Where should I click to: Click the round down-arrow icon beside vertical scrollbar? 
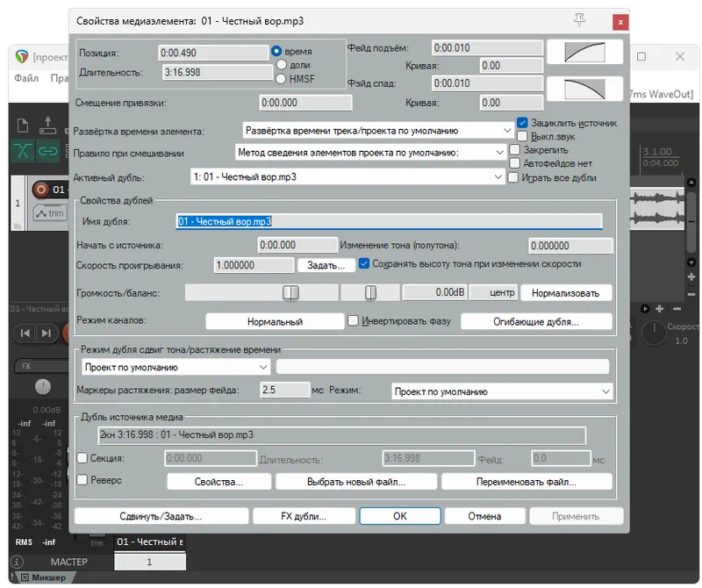tap(691, 262)
